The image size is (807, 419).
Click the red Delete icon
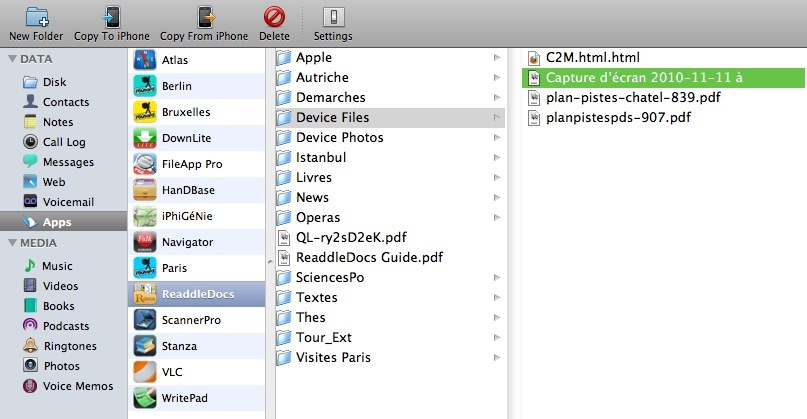[274, 17]
